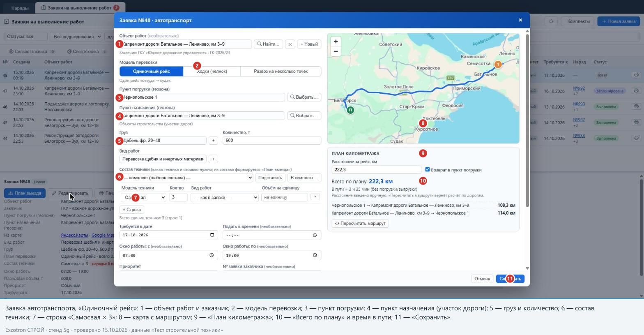Screen dimensions: 644x335
Task: Print the Запланирована request row 47
Action: coord(636,91)
